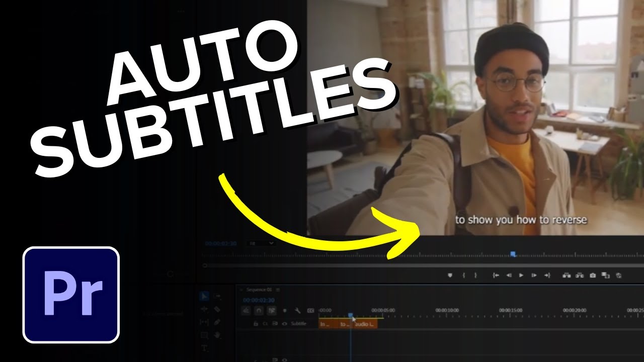Click the Caption track options icon
The image size is (644, 362).
[x=310, y=311]
